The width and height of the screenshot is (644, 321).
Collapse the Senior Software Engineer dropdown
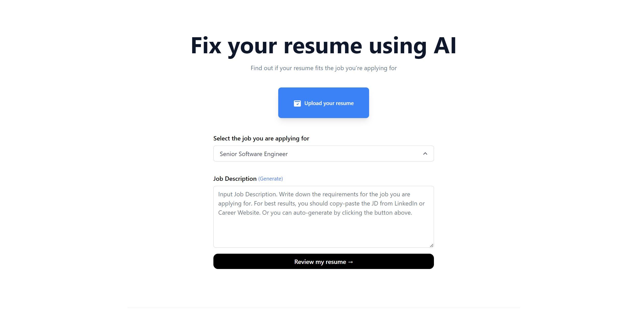click(x=425, y=153)
